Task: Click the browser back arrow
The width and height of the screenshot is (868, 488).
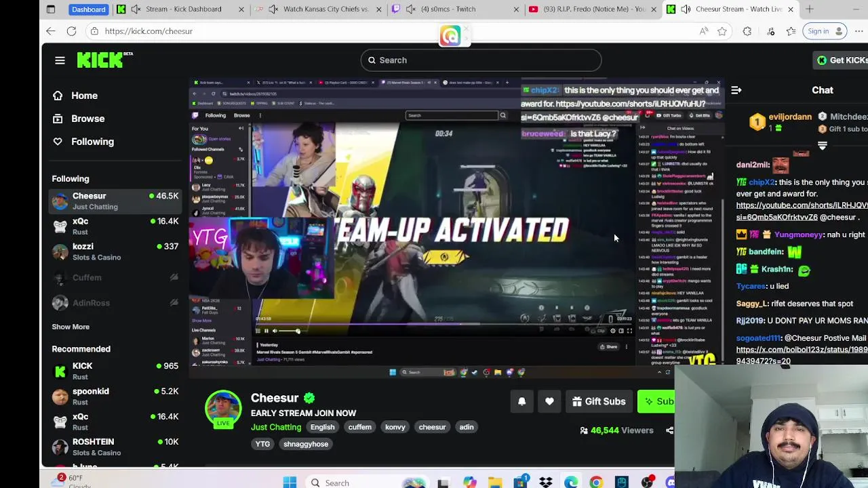Action: tap(51, 31)
